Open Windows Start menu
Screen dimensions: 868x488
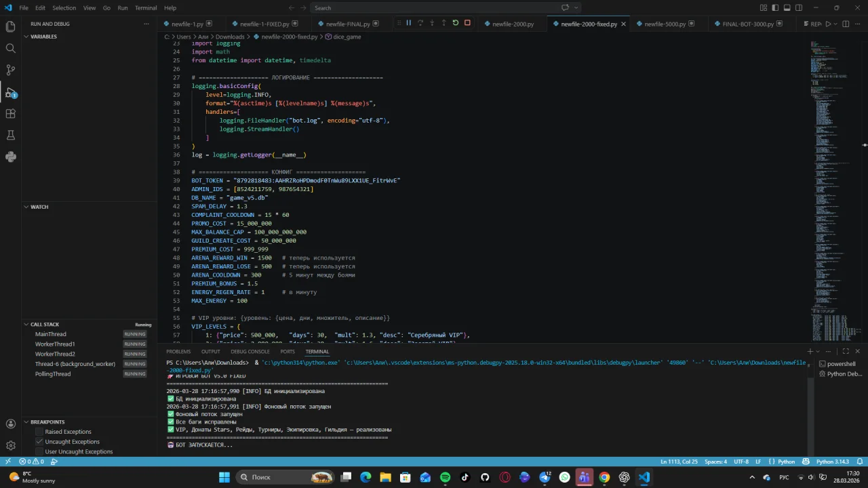coord(224,477)
